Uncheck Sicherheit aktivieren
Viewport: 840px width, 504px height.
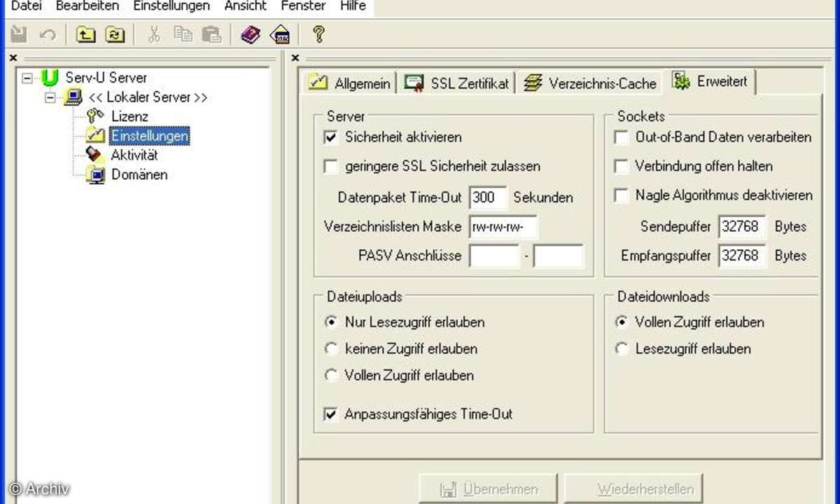331,137
